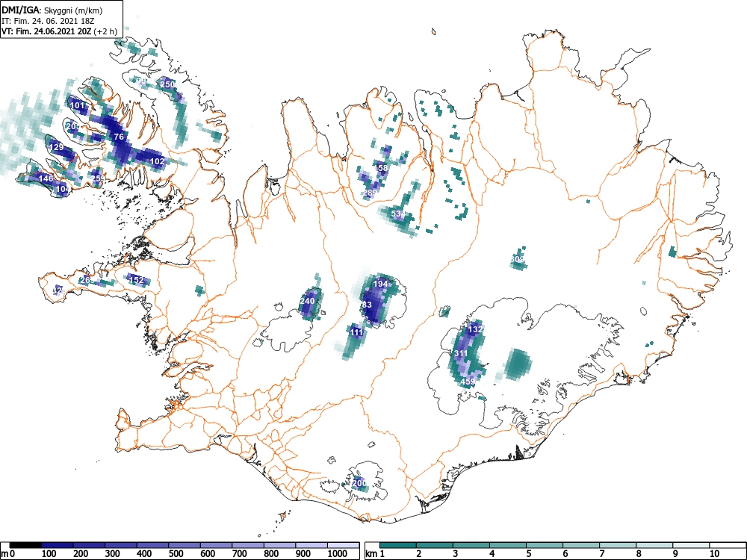Screen dimensions: 747x560
Task: Click the VT: Fim. 24.06.2021 20Z line
Action: pos(59,31)
